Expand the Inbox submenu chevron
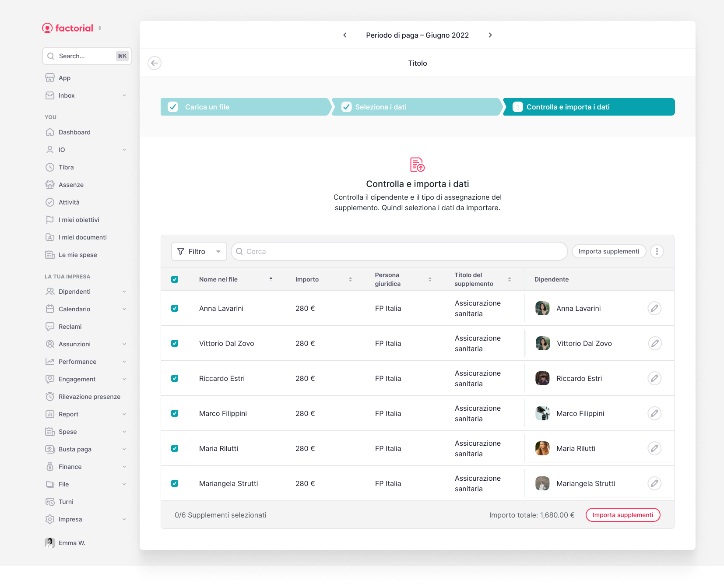 pos(124,95)
